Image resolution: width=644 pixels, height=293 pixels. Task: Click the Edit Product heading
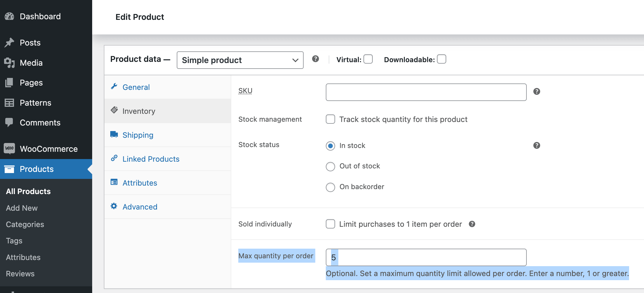pyautogui.click(x=140, y=17)
